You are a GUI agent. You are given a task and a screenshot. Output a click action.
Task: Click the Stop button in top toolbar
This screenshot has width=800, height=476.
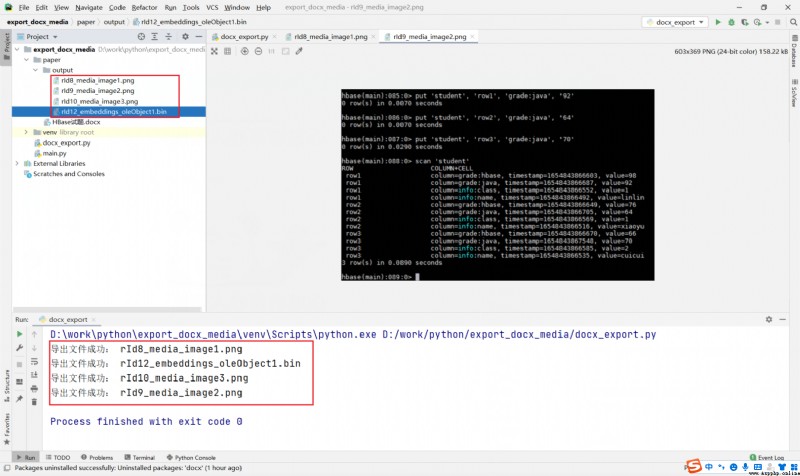[x=778, y=22]
